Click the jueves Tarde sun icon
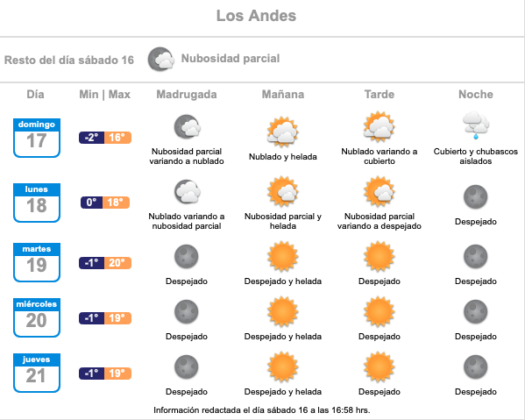 point(380,367)
